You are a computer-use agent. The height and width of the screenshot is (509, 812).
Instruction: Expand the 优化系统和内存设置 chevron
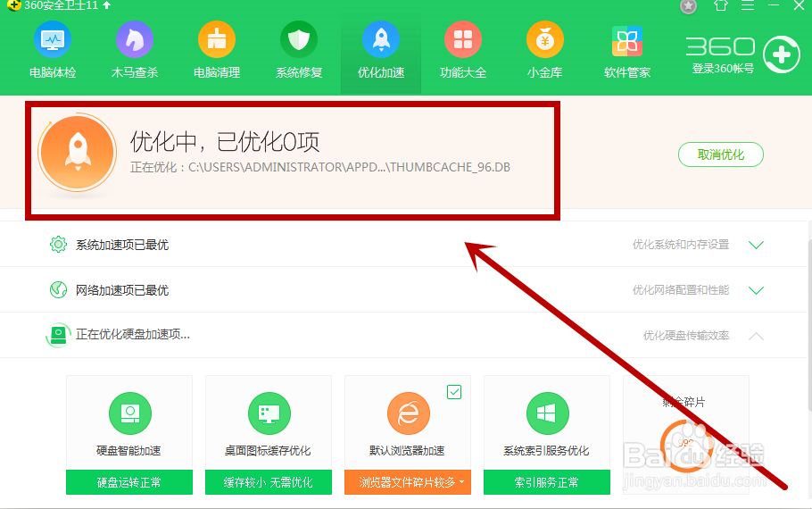(756, 245)
